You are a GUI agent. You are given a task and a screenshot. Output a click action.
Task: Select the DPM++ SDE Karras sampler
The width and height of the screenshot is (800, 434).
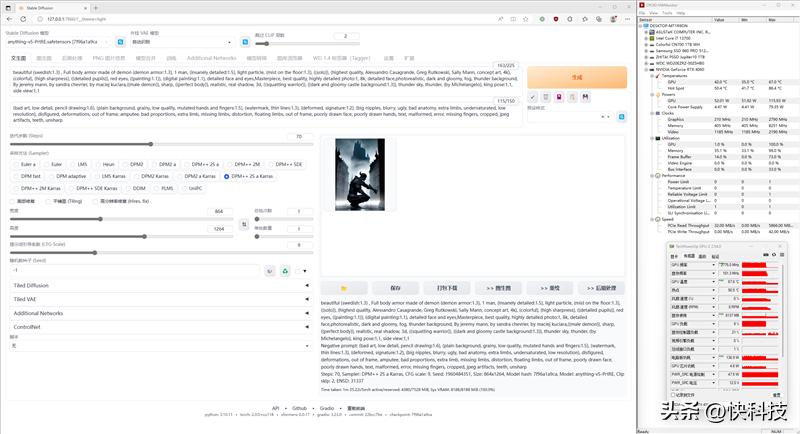93,188
